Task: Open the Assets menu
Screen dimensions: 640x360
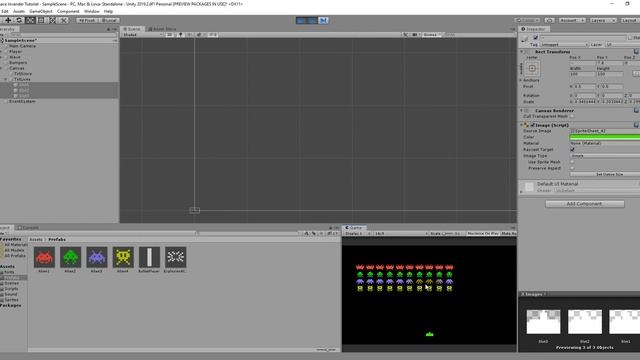Action: (x=19, y=11)
